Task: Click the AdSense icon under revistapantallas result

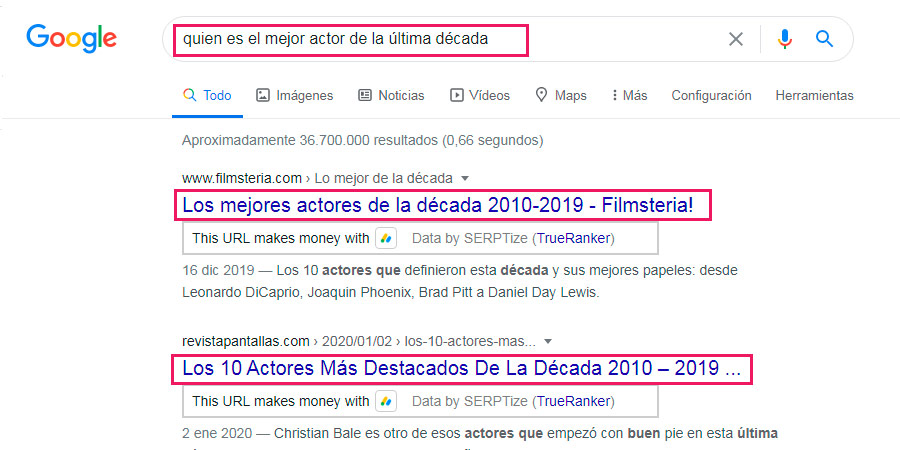Action: coord(386,401)
